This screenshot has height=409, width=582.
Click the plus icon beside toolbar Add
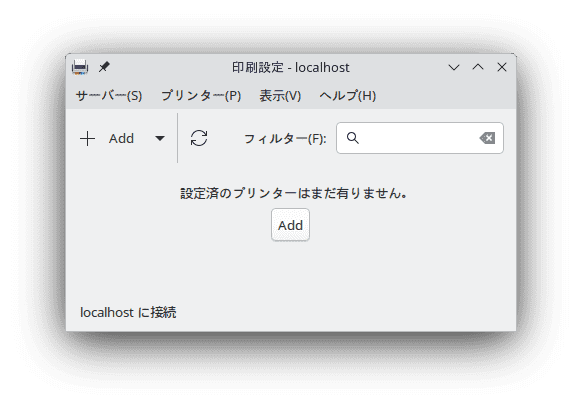(88, 138)
